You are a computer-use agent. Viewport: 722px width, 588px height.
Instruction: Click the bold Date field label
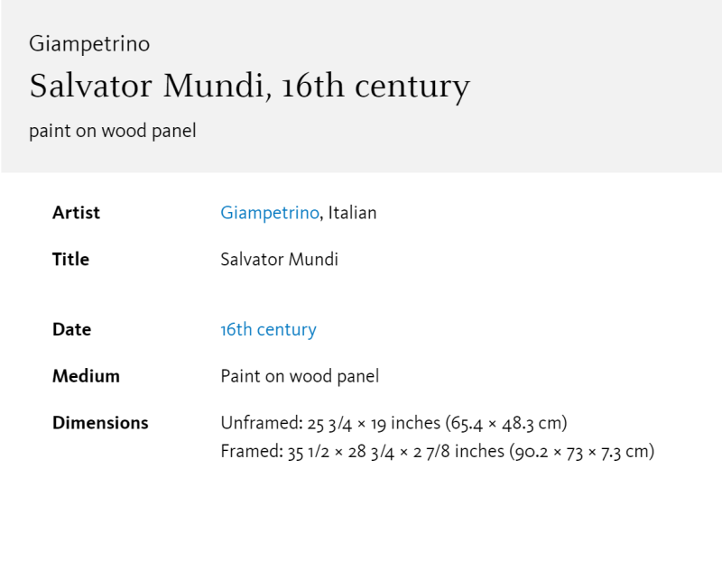tap(71, 329)
